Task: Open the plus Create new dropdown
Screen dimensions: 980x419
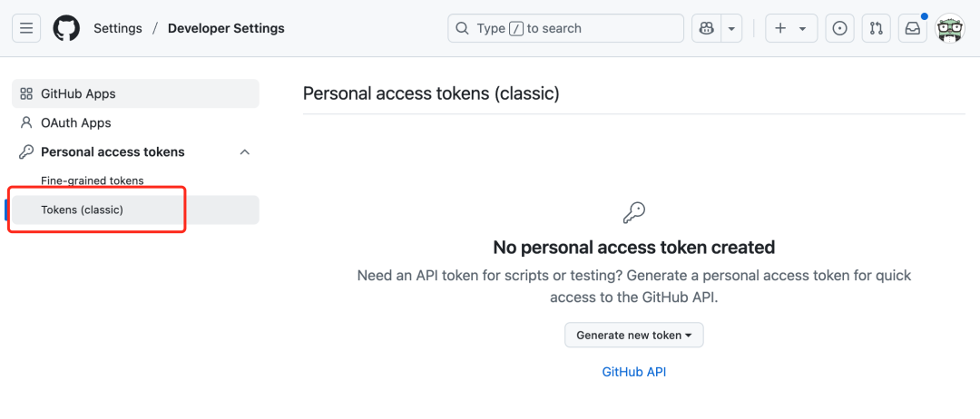Action: click(x=791, y=28)
